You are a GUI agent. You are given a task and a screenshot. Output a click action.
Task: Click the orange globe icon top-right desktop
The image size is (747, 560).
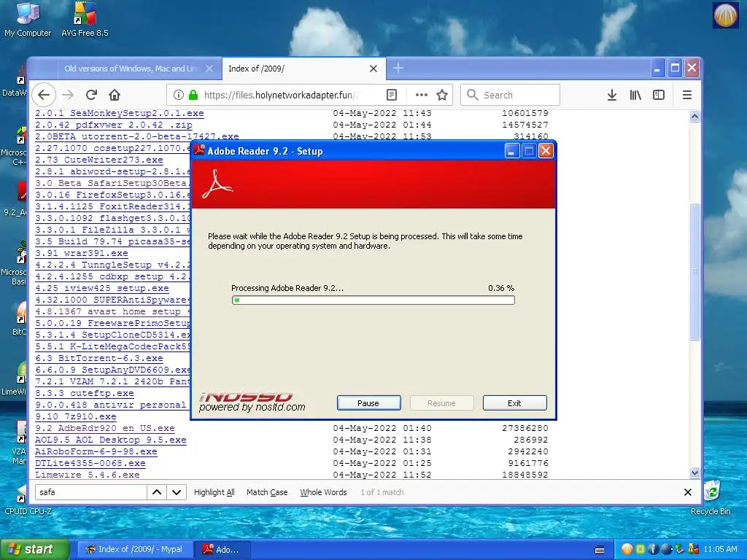tap(725, 15)
